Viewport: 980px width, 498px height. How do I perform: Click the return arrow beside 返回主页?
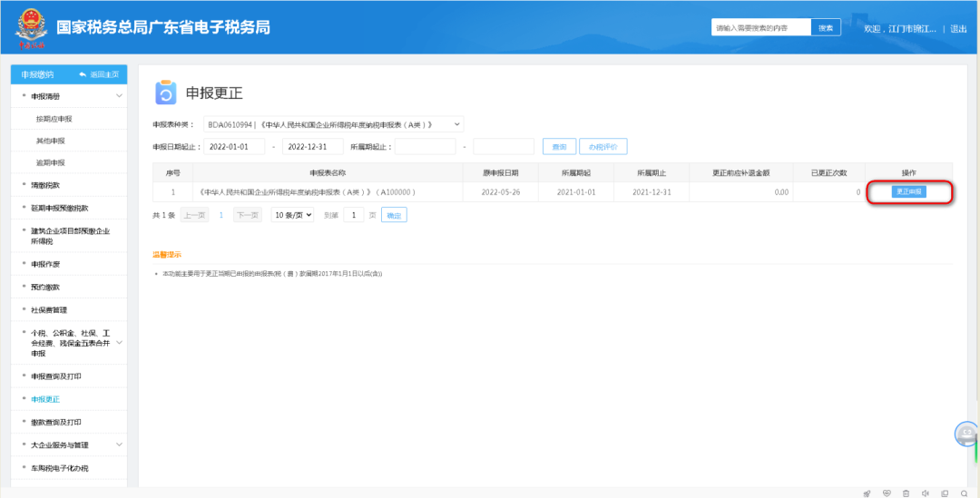83,74
